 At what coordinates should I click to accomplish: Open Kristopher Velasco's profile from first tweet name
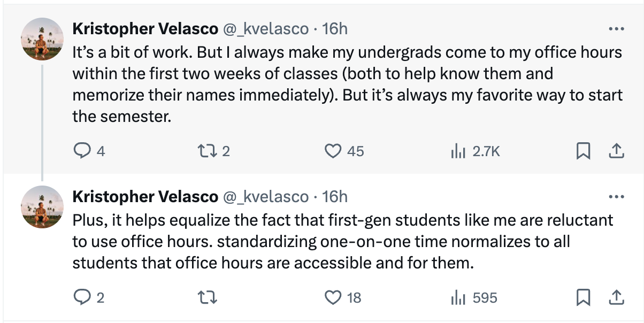tap(145, 29)
